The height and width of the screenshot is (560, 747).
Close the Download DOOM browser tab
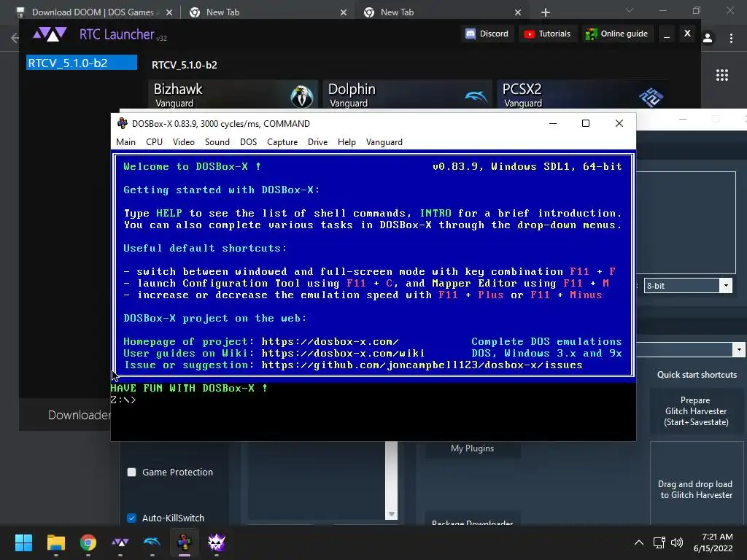pos(169,12)
